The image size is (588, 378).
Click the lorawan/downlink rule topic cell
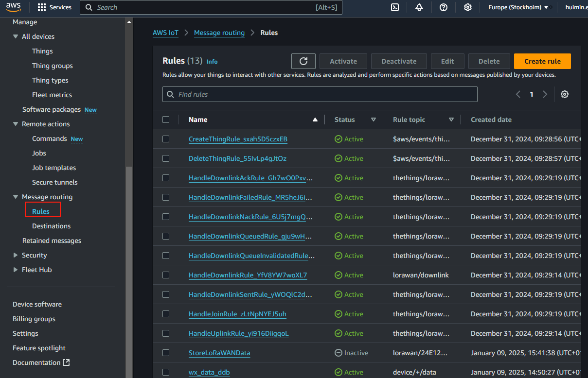[421, 275]
